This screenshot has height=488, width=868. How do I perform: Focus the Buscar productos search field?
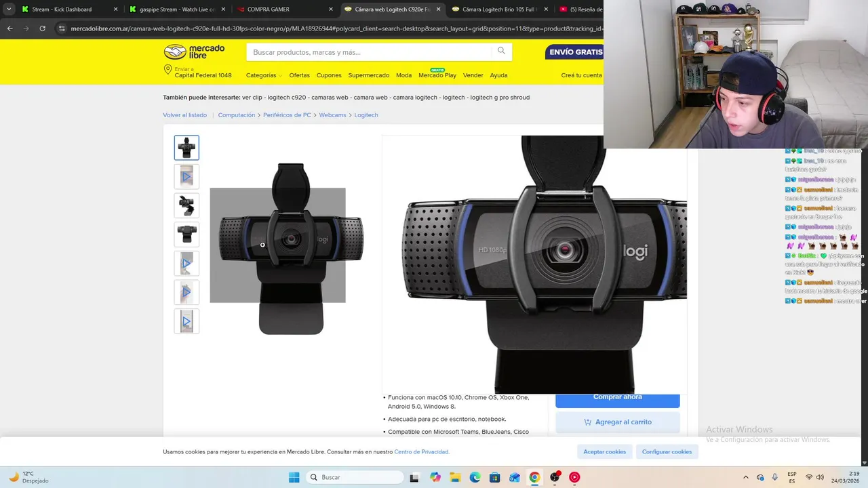coord(371,52)
